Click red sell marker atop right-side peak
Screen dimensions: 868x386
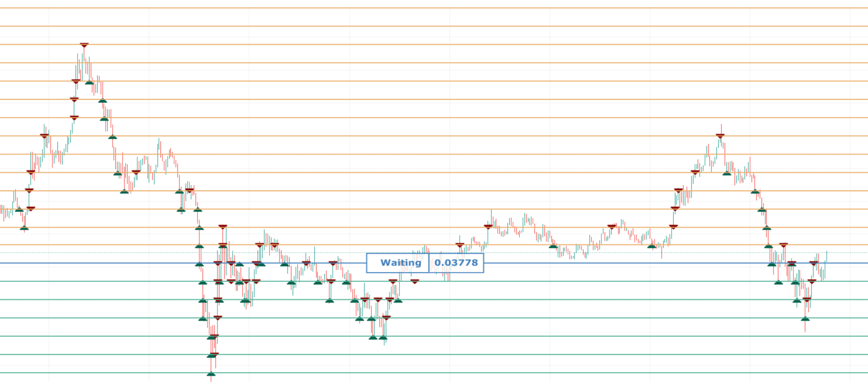point(720,136)
